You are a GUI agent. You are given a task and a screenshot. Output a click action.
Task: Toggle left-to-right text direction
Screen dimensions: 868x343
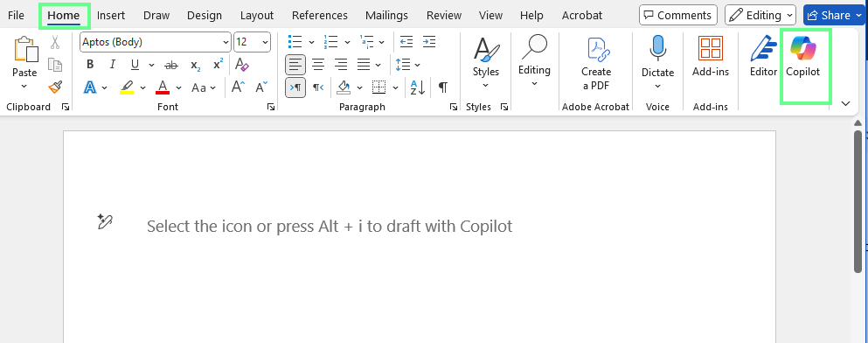point(295,87)
